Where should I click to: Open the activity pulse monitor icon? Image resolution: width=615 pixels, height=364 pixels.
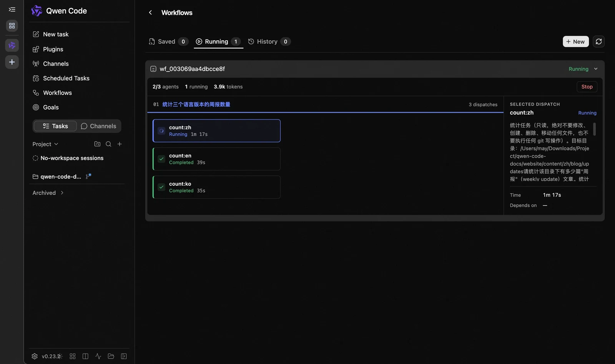pyautogui.click(x=98, y=356)
